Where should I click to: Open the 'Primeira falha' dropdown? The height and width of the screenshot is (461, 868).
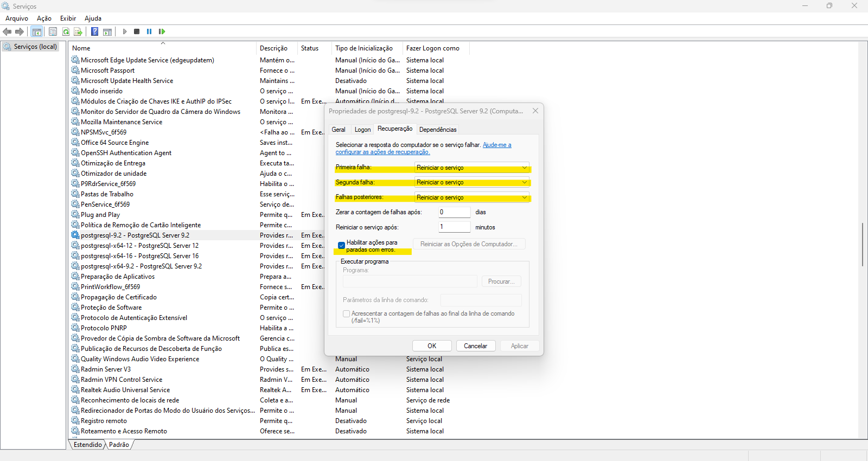(471, 168)
